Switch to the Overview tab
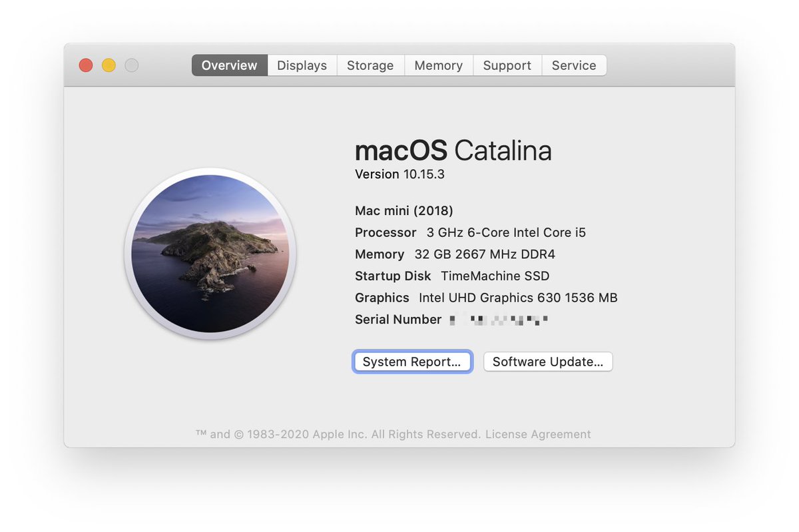Viewport: 799px width, 532px height. pos(230,65)
